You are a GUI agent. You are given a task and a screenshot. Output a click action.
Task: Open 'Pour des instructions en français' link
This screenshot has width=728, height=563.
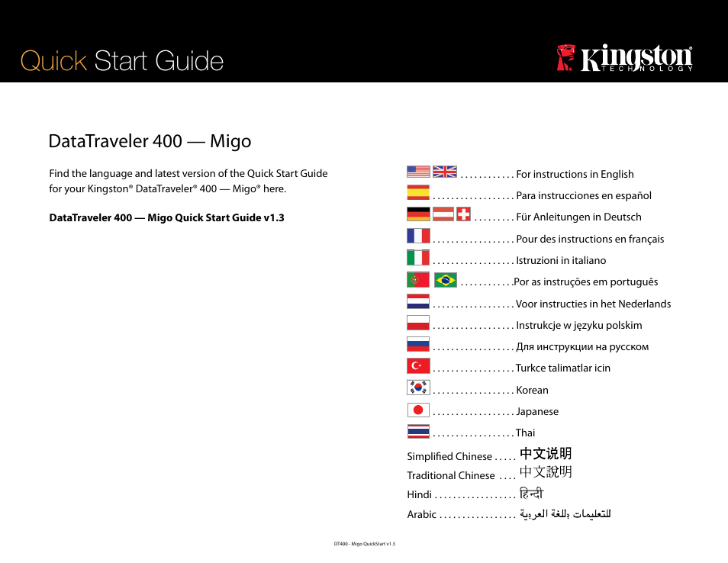pyautogui.click(x=590, y=239)
